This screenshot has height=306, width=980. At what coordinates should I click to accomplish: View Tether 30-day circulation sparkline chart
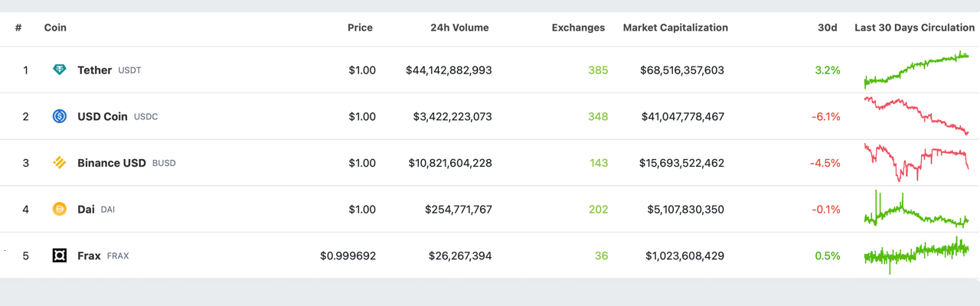[x=916, y=70]
